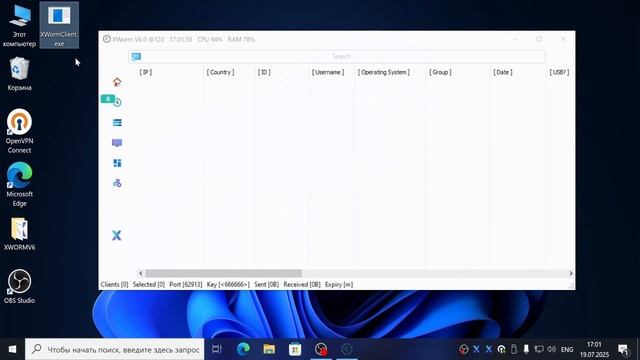Click the green 0 counter badge

click(107, 99)
